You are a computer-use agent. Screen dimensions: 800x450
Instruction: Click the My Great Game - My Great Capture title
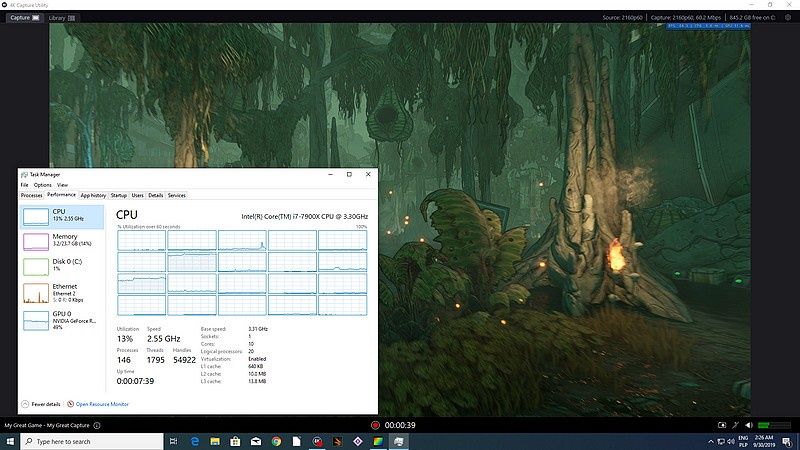point(47,425)
